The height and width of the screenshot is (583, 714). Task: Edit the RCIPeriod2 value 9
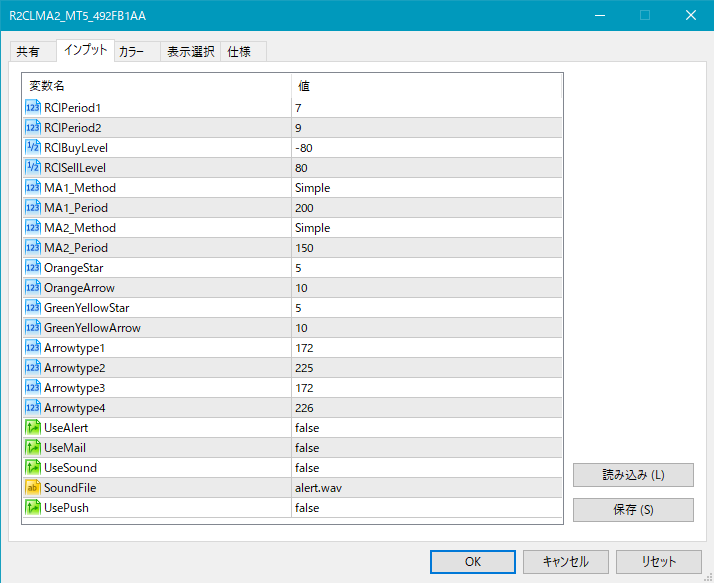427,128
